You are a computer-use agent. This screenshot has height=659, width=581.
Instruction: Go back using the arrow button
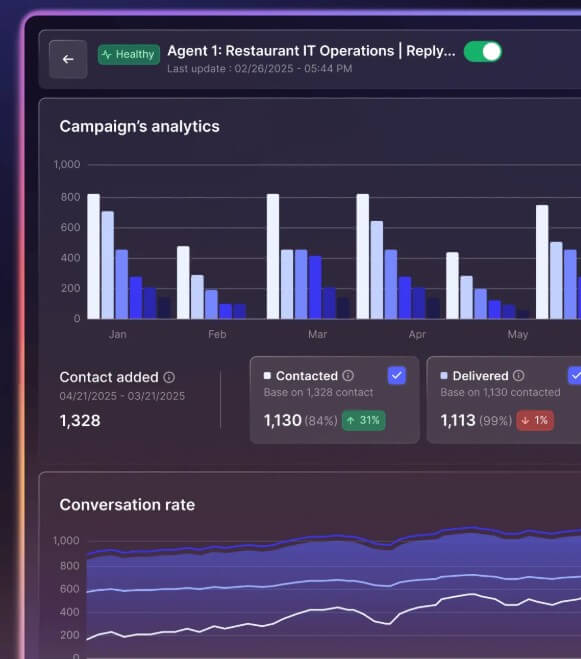pyautogui.click(x=68, y=59)
